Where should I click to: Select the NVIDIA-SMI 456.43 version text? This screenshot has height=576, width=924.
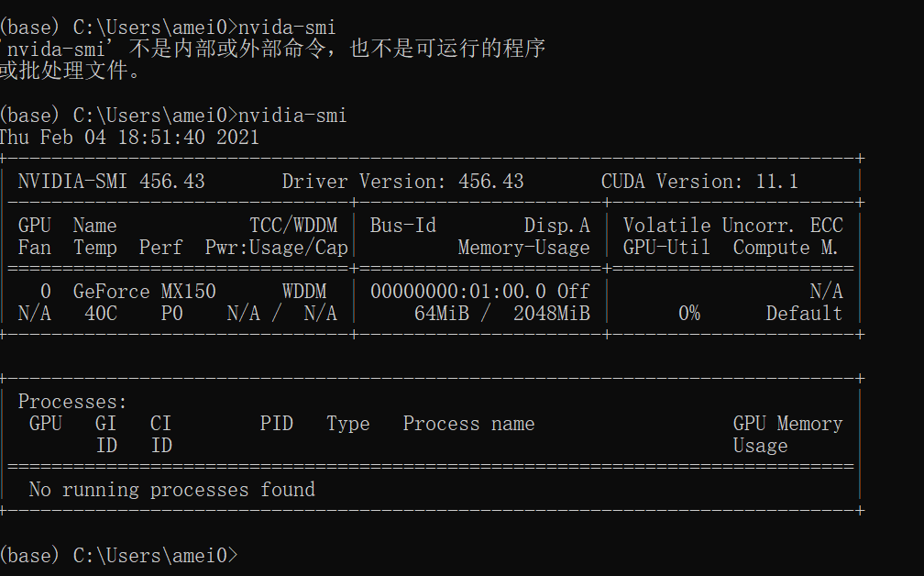point(110,181)
